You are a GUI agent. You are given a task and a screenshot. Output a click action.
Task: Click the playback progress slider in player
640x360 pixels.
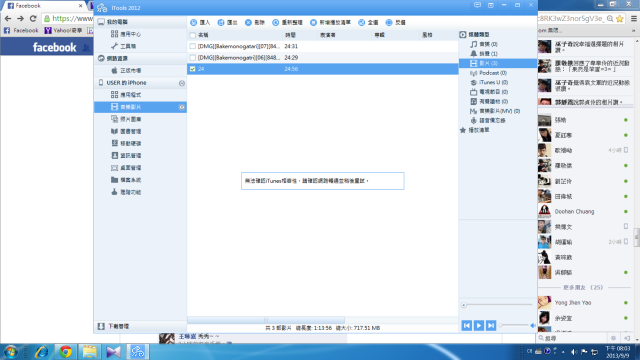[x=498, y=305]
